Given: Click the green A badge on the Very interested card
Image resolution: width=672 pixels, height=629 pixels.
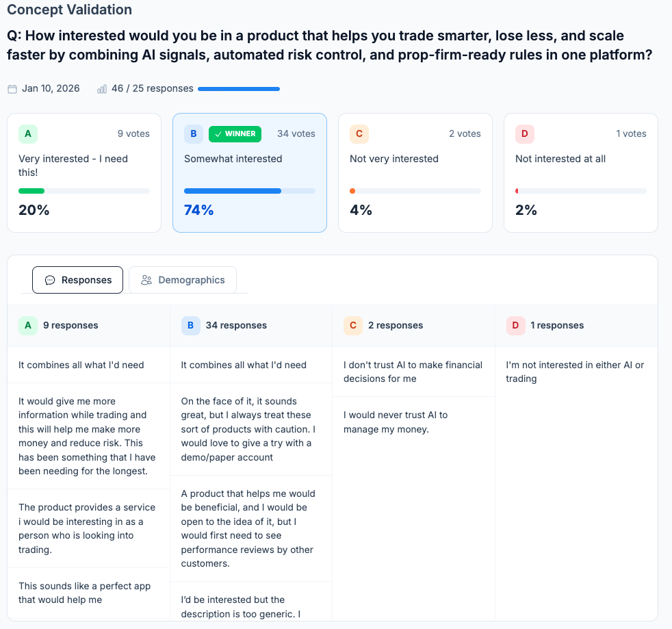Looking at the screenshot, I should click(28, 134).
